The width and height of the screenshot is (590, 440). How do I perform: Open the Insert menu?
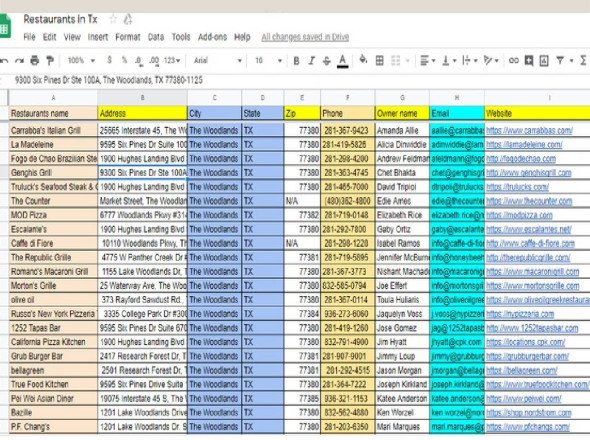[x=97, y=37]
